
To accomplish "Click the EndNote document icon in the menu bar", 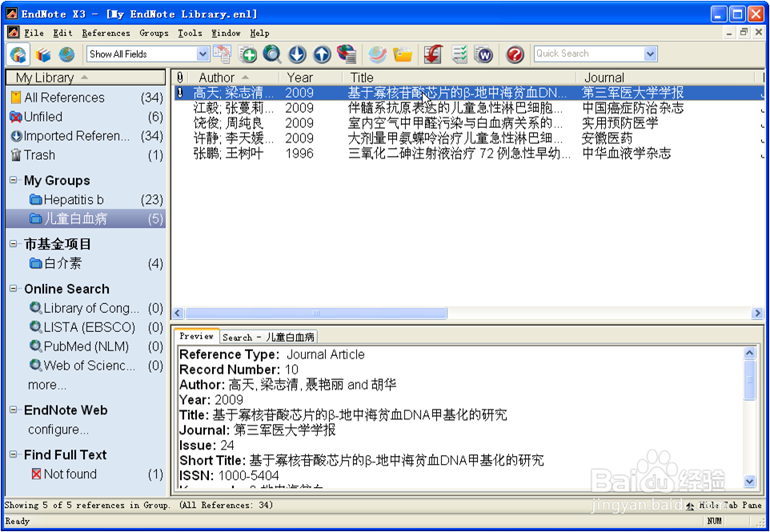I will pyautogui.click(x=14, y=33).
